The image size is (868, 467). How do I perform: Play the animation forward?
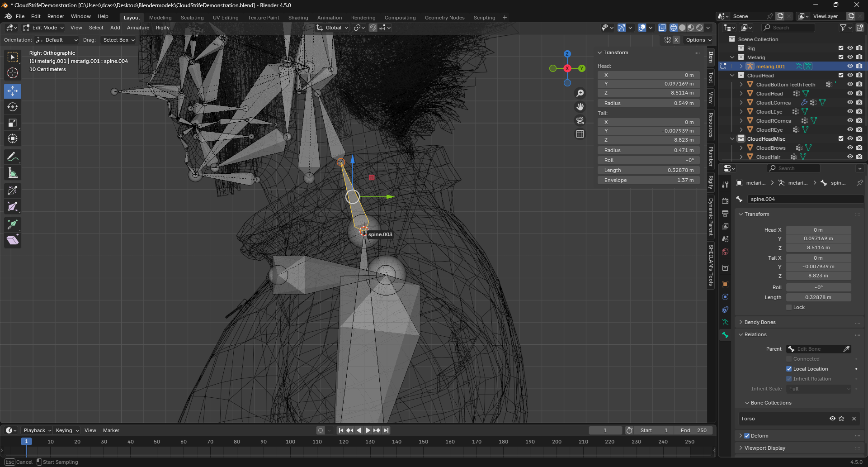tap(368, 430)
